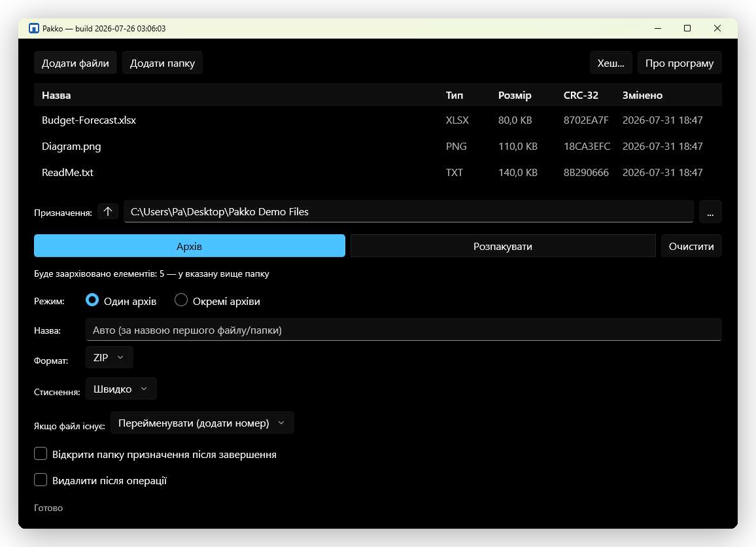Sort by the 'Змінено' column header

[642, 95]
